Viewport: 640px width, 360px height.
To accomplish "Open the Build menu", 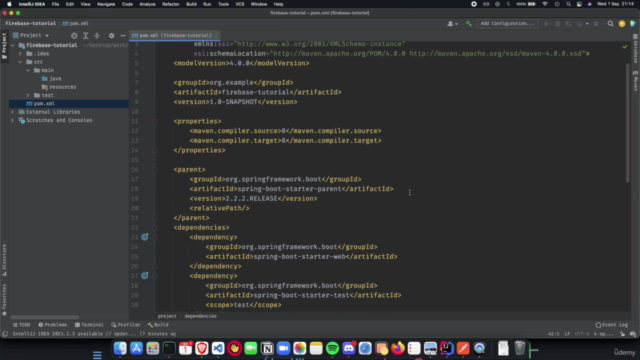I will 191,4.
